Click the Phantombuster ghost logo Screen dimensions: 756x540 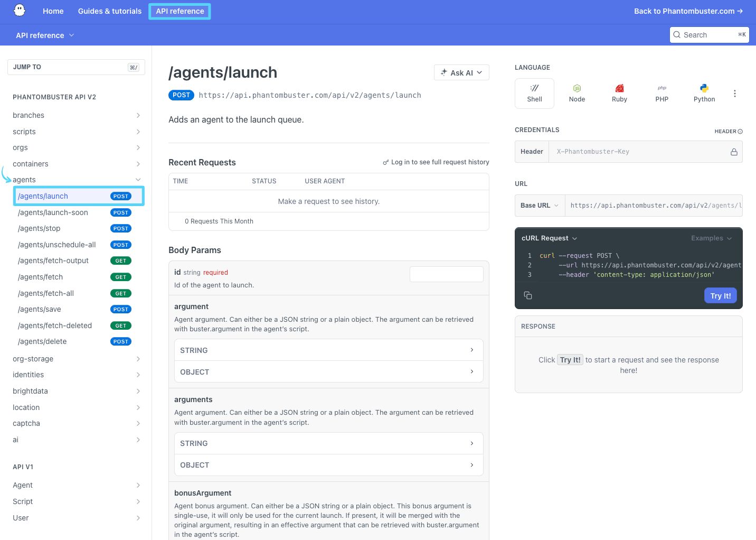pyautogui.click(x=20, y=11)
